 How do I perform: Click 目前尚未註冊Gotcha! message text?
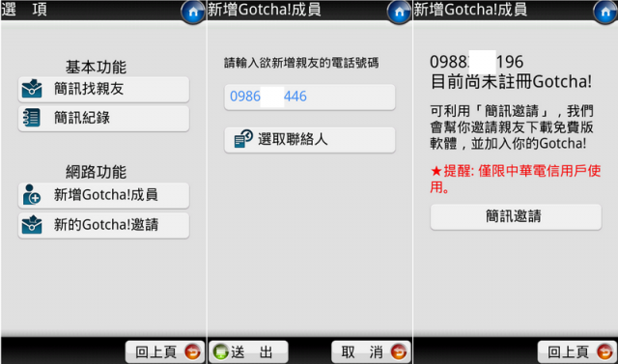(x=511, y=82)
